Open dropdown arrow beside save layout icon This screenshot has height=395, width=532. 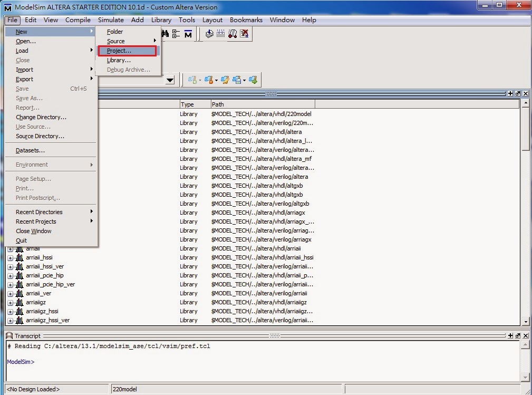[244, 81]
